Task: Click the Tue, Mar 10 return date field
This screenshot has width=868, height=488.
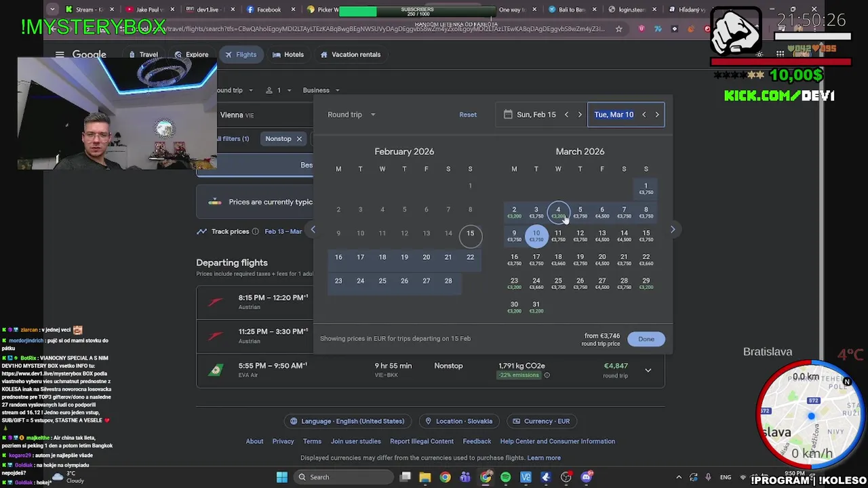Action: [614, 115]
